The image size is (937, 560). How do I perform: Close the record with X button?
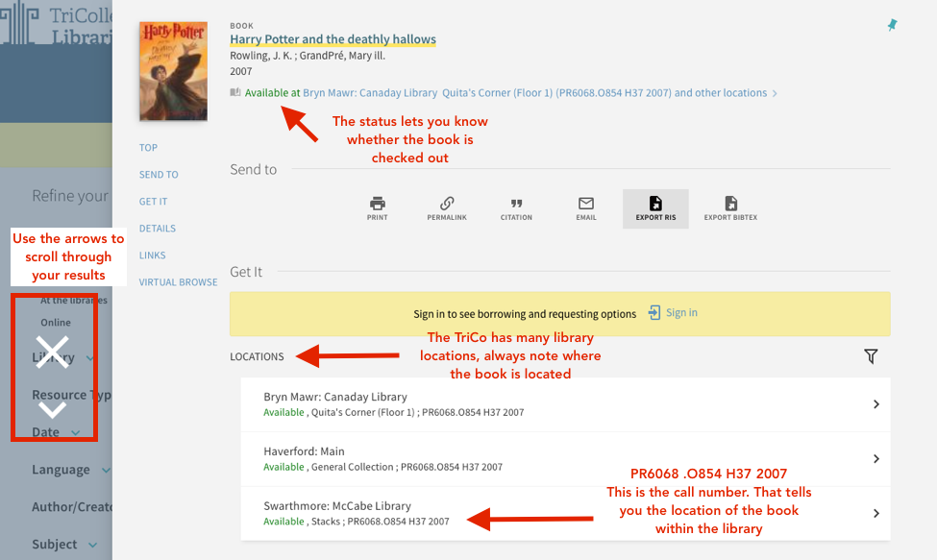coord(52,353)
